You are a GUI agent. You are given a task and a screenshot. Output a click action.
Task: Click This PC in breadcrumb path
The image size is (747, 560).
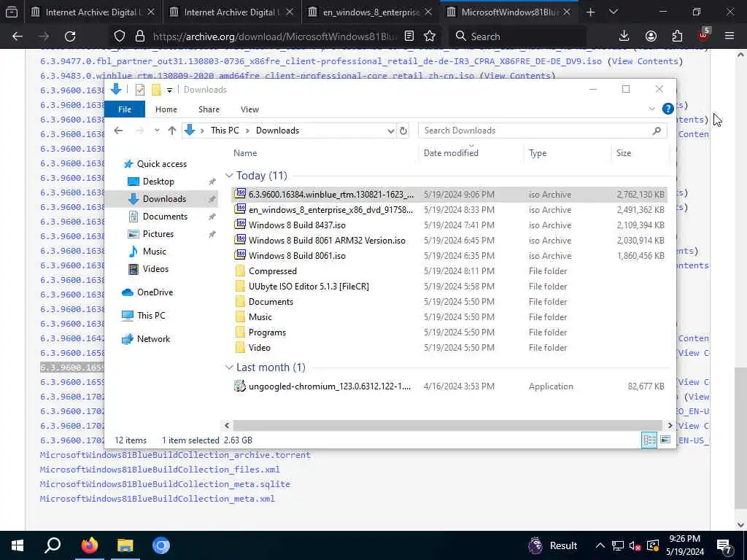point(225,131)
